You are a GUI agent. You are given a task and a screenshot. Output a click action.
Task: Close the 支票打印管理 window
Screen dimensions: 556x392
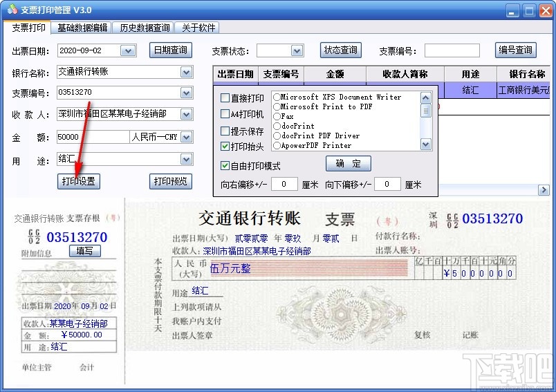tap(546, 10)
